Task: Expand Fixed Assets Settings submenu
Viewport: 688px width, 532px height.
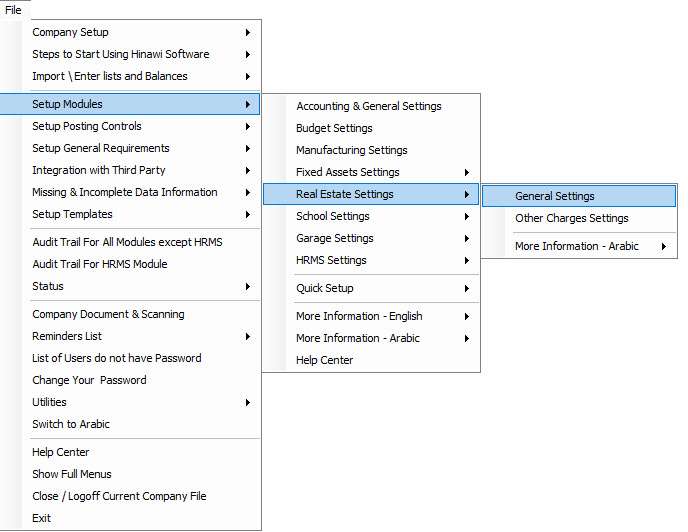Action: pos(371,172)
